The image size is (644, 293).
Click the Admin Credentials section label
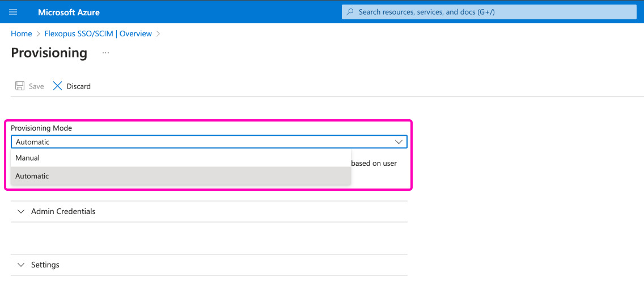(x=63, y=211)
